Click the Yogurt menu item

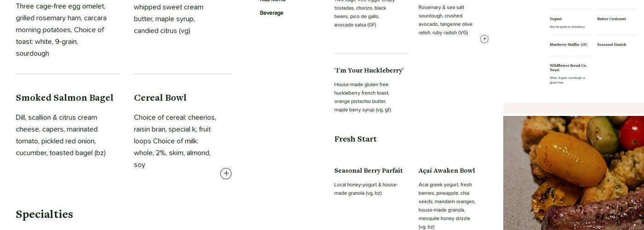click(x=556, y=19)
